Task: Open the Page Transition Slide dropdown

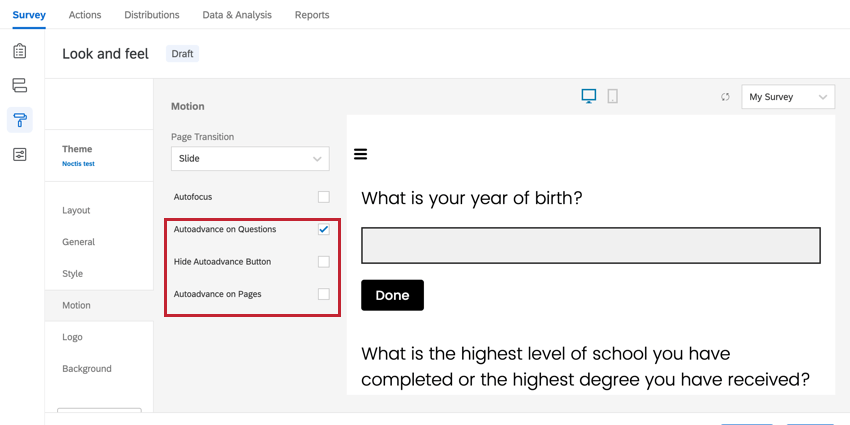Action: coord(250,158)
